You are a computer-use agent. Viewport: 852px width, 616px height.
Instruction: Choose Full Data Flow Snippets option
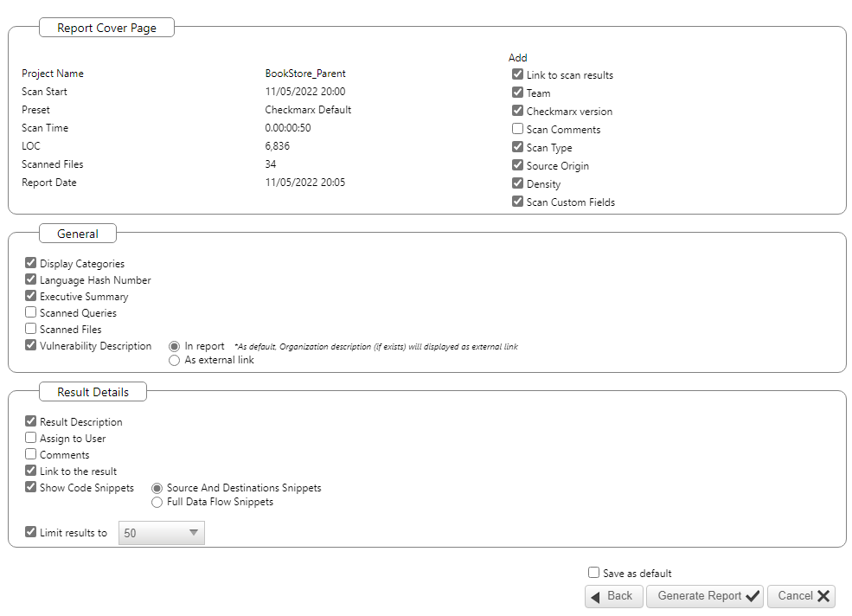(x=157, y=502)
